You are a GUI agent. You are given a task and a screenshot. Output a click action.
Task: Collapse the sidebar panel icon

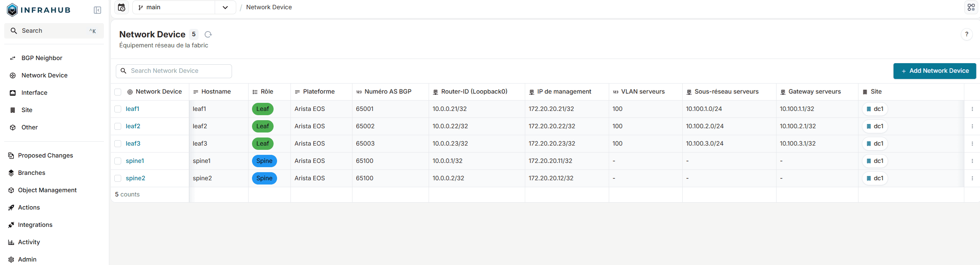pos(97,10)
